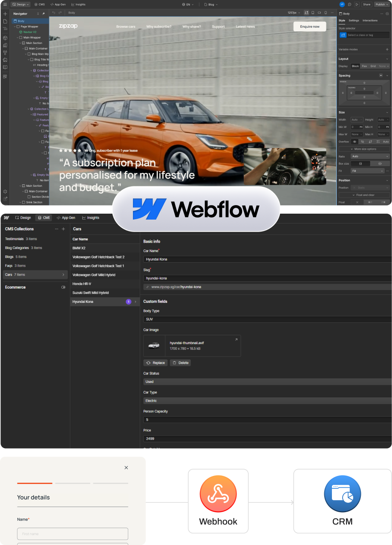The width and height of the screenshot is (392, 545).
Task: Select the mobile landscape breakpoint icon
Action: pos(320,13)
